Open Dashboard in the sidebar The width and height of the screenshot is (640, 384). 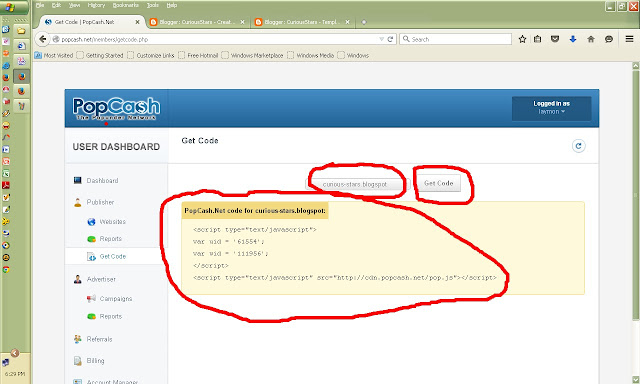102,180
